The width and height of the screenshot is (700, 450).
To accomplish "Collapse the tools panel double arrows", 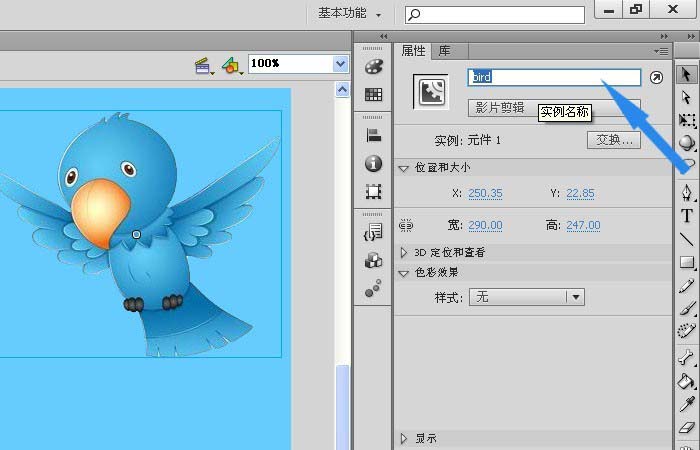I will pyautogui.click(x=691, y=36).
